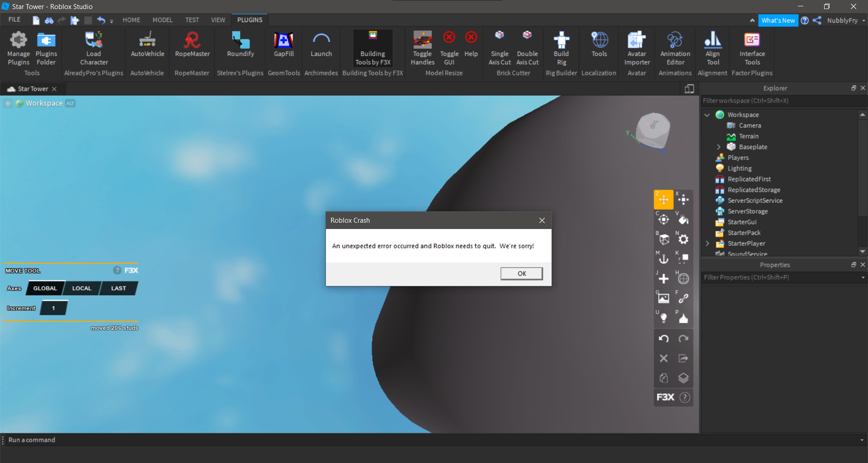Viewport: 868px width, 463px height.
Task: Open the Build Rig tool
Action: click(561, 47)
